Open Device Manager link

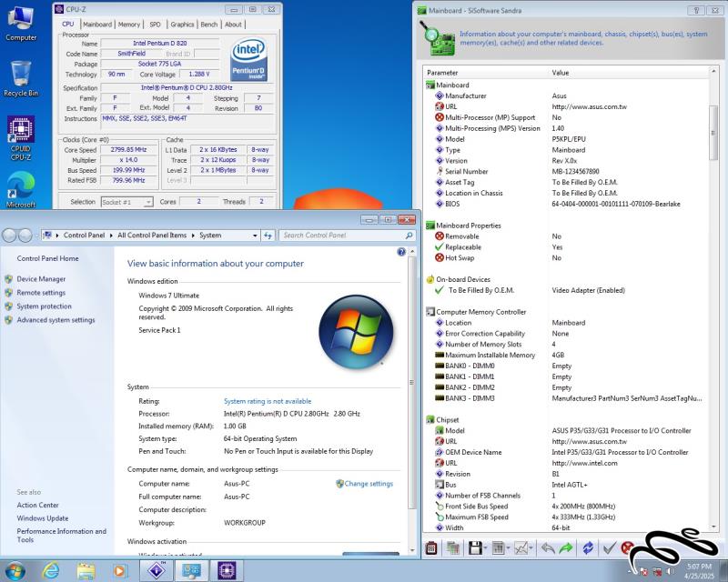pyautogui.click(x=41, y=279)
